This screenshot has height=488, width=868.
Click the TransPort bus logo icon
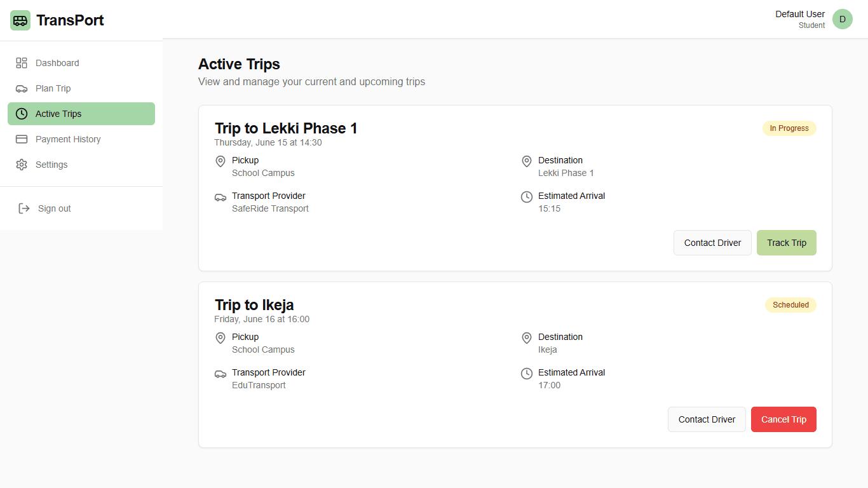point(20,20)
